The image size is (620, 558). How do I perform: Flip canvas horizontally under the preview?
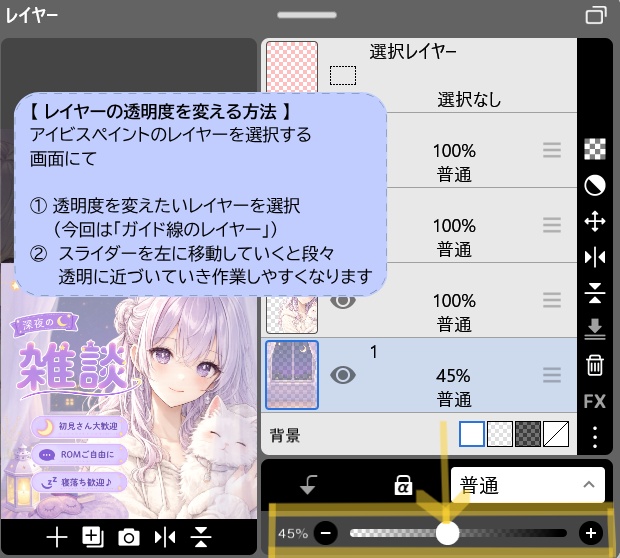coord(165,537)
